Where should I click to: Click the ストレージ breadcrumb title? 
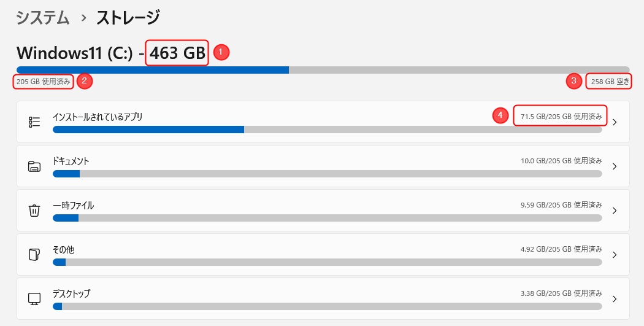128,18
